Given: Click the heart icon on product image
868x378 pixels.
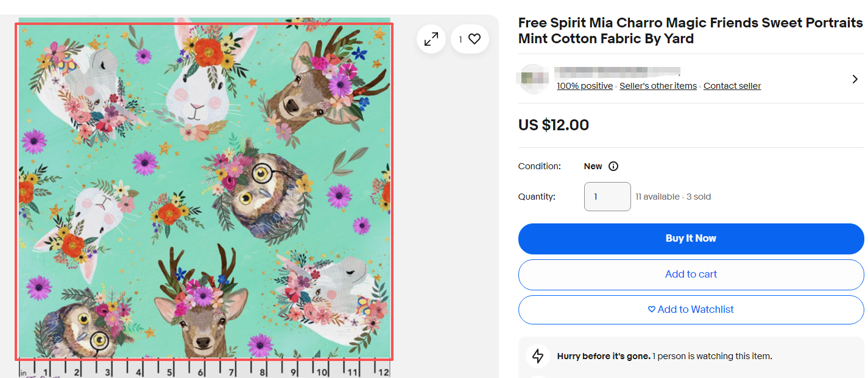Looking at the screenshot, I should pyautogui.click(x=475, y=39).
